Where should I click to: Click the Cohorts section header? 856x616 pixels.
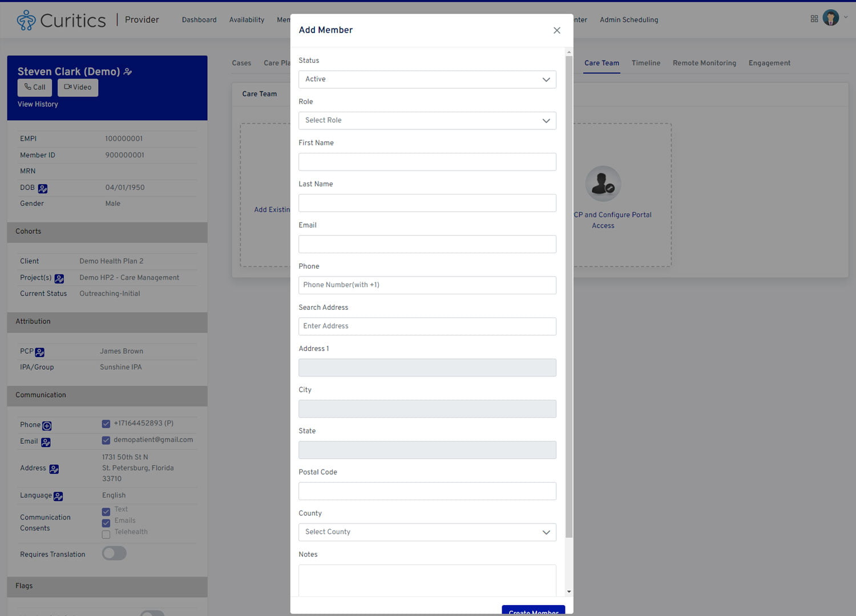107,232
